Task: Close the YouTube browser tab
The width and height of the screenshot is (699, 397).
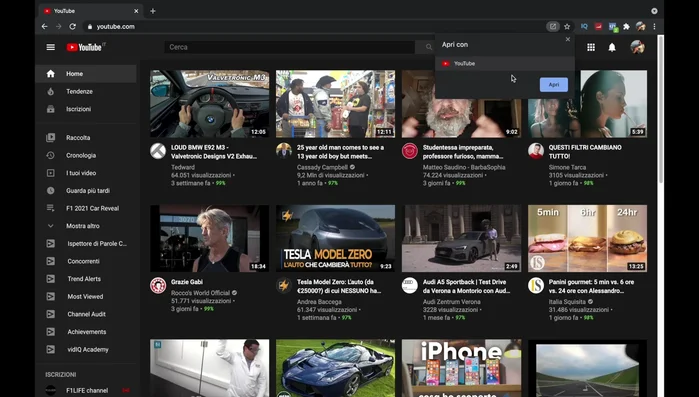Action: pyautogui.click(x=136, y=11)
